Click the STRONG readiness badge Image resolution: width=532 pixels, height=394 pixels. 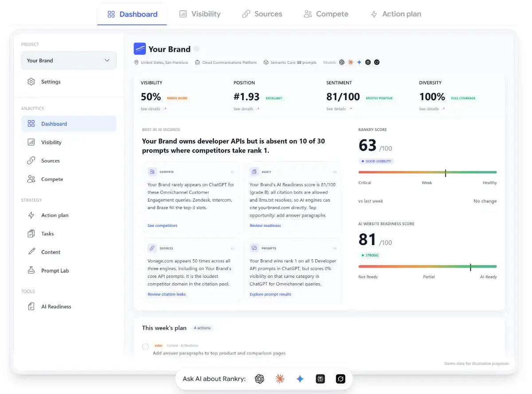point(370,255)
